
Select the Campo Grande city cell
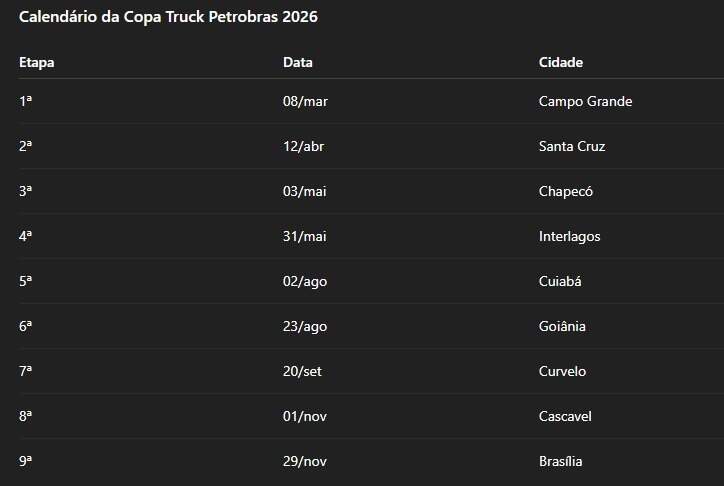(585, 101)
